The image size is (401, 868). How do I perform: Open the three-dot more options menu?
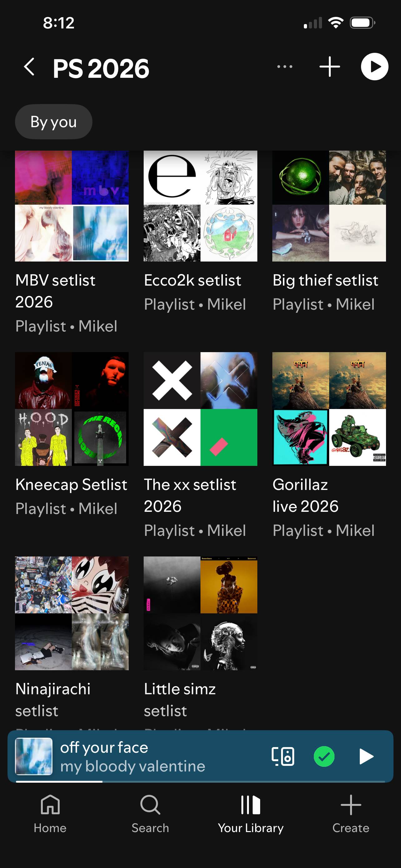point(285,67)
